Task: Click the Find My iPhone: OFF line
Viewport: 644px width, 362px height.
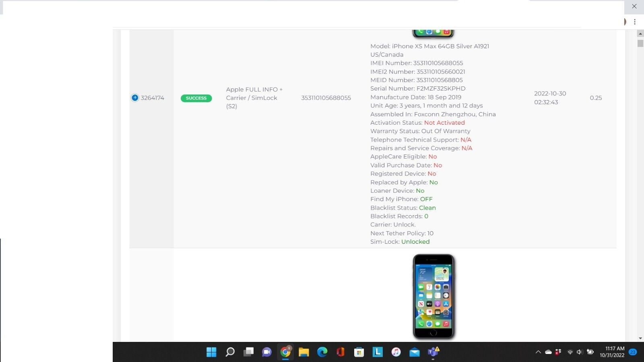Action: click(x=401, y=199)
